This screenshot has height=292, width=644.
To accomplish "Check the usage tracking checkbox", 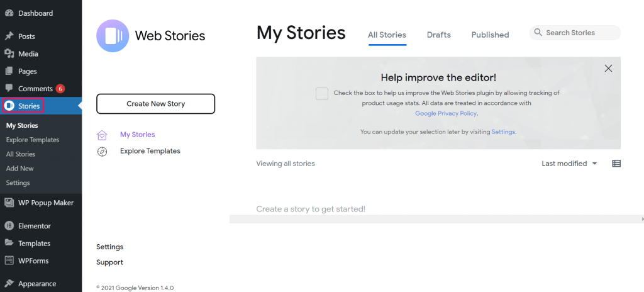I will click(321, 93).
